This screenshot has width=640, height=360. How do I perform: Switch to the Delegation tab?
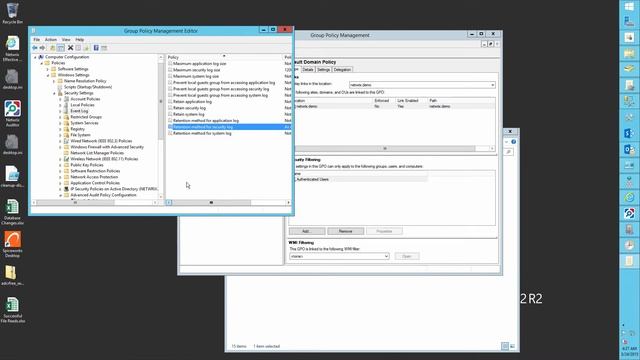tap(342, 70)
